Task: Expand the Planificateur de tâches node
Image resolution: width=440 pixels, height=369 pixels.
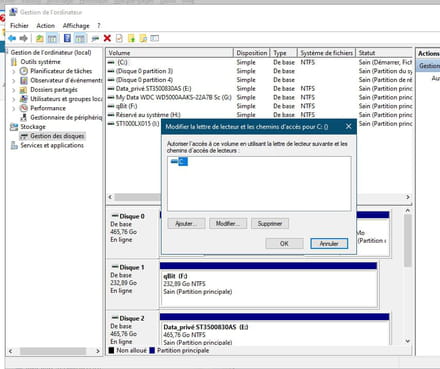Action: pos(14,71)
